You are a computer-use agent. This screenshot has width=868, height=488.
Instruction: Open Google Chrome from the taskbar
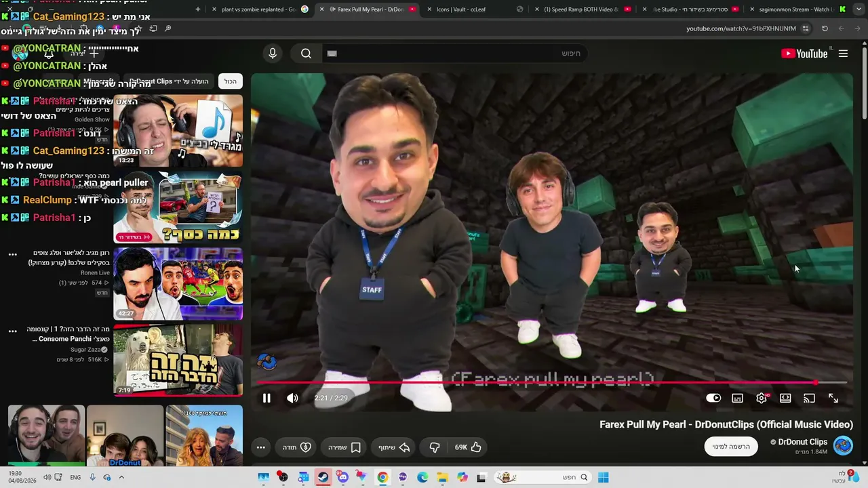(x=382, y=477)
